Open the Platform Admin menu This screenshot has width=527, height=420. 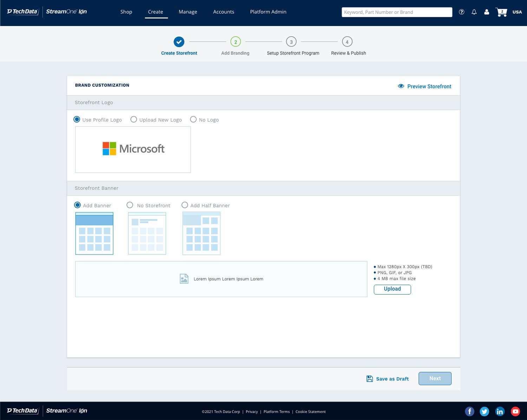click(268, 12)
